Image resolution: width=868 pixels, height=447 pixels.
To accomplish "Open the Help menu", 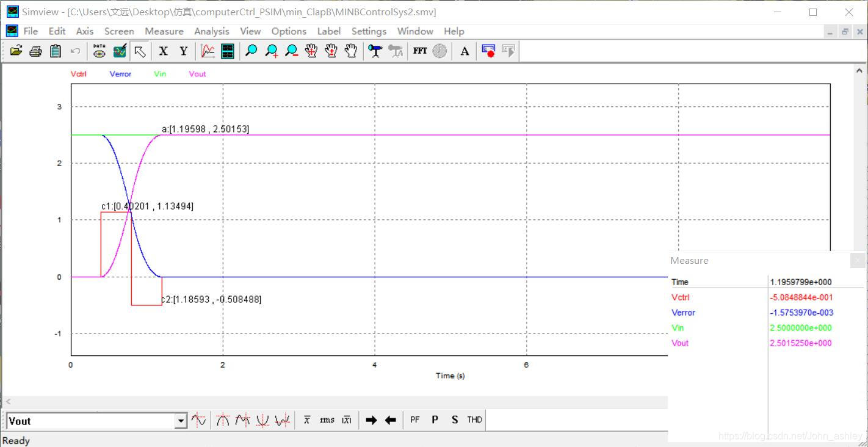I will point(454,31).
